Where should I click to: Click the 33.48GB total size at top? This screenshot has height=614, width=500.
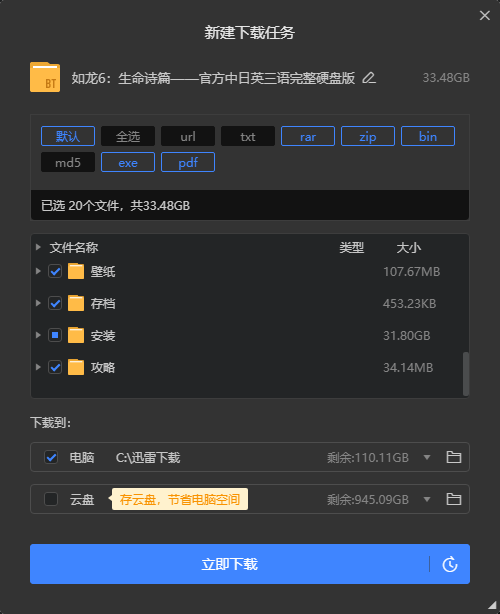(446, 78)
